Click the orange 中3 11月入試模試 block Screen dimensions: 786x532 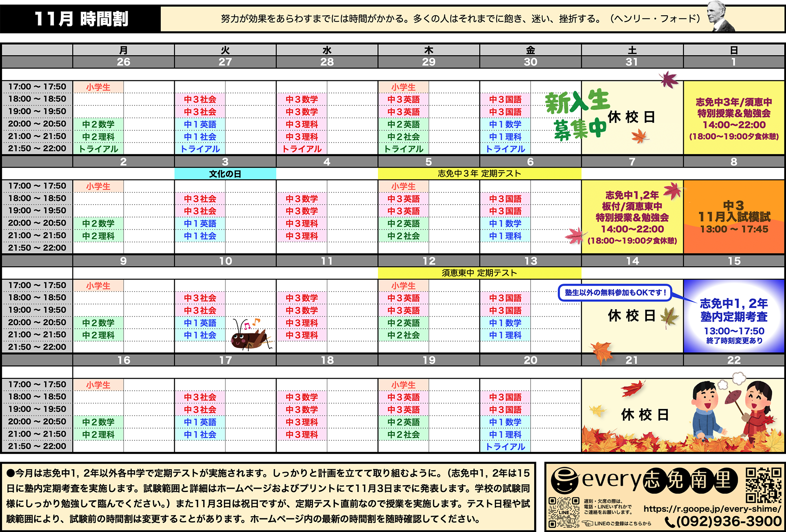[x=734, y=217]
